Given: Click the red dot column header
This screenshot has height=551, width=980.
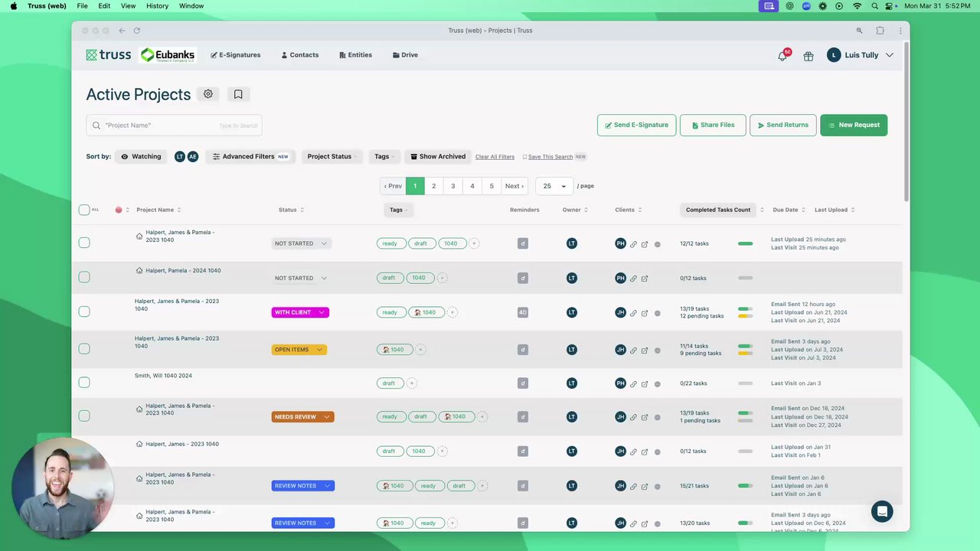Looking at the screenshot, I should click(119, 210).
